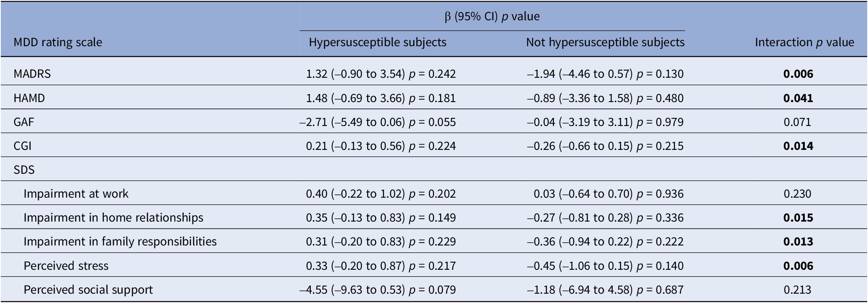Click the "Not hypersusceptible subjects" column header
868x303 pixels.
[x=605, y=42]
